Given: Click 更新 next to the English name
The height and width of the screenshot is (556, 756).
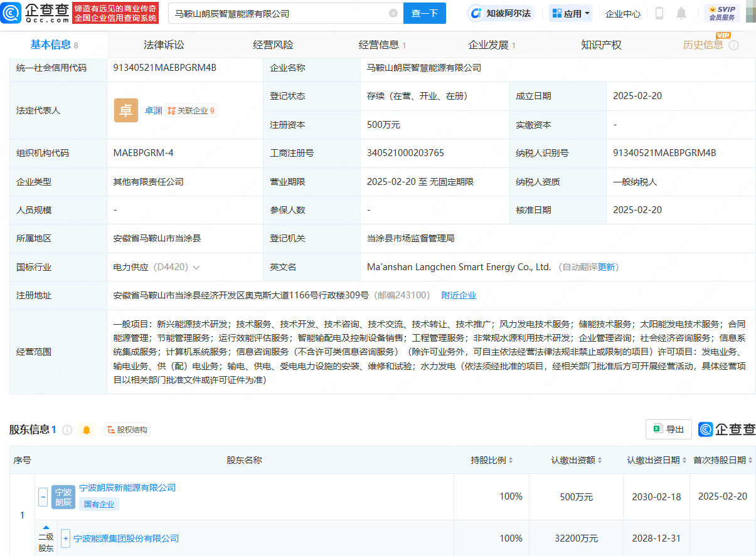Looking at the screenshot, I should [607, 267].
